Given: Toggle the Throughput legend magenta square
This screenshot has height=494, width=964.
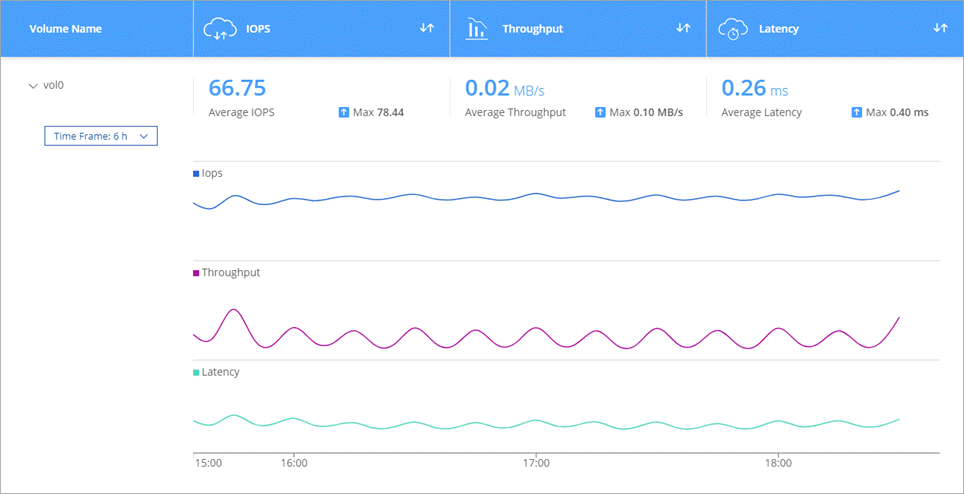Looking at the screenshot, I should click(196, 273).
